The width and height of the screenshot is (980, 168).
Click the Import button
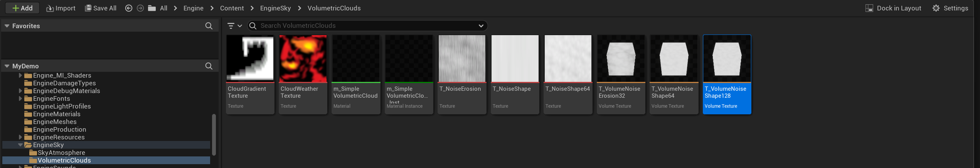pyautogui.click(x=61, y=8)
